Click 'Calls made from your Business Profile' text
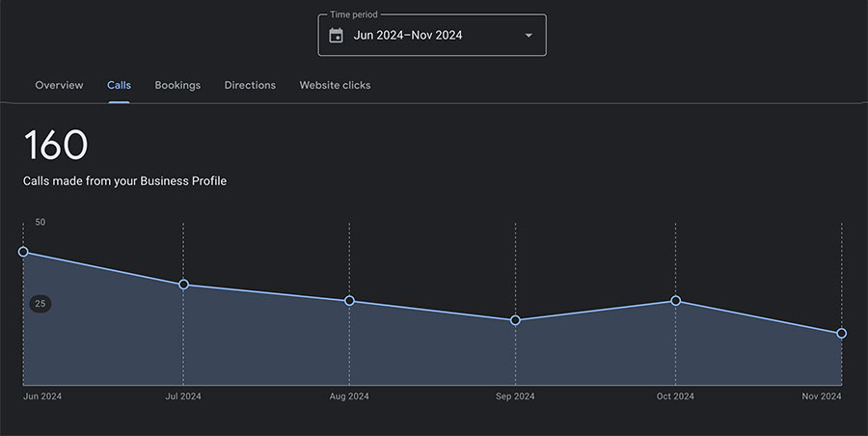 [124, 181]
